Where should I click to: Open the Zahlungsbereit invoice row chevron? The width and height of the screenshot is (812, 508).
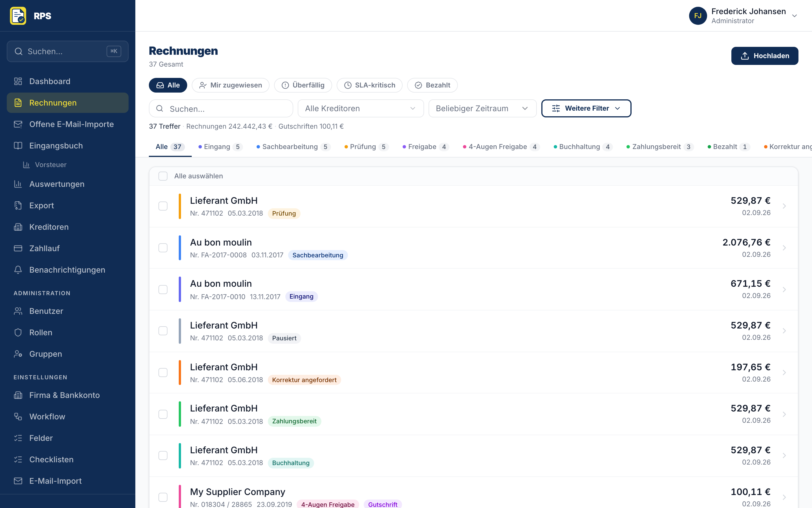tap(784, 414)
